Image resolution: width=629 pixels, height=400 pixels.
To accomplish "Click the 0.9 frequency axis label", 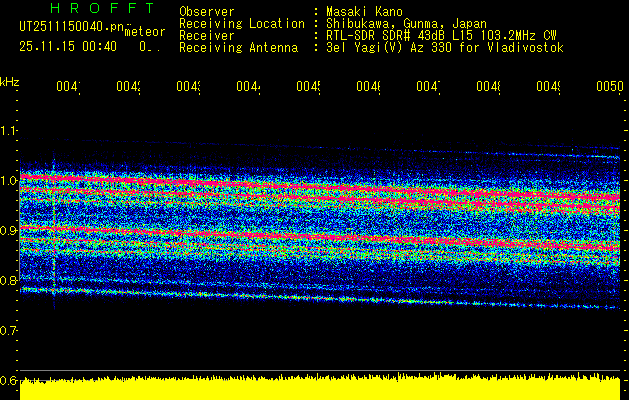I will pos(9,231).
